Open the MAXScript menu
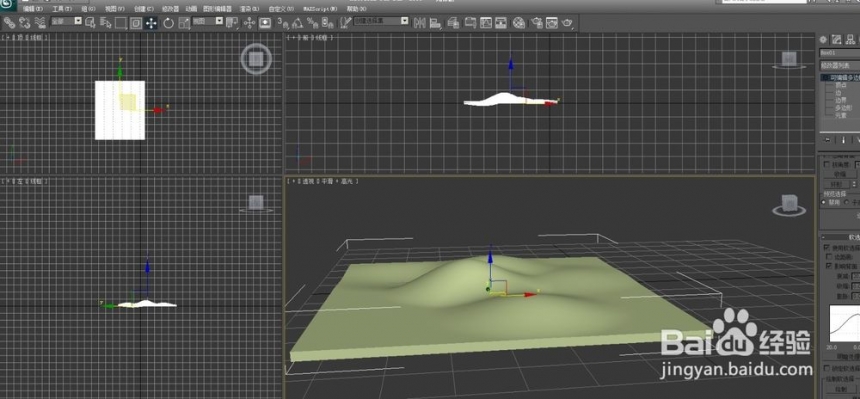 click(320, 9)
